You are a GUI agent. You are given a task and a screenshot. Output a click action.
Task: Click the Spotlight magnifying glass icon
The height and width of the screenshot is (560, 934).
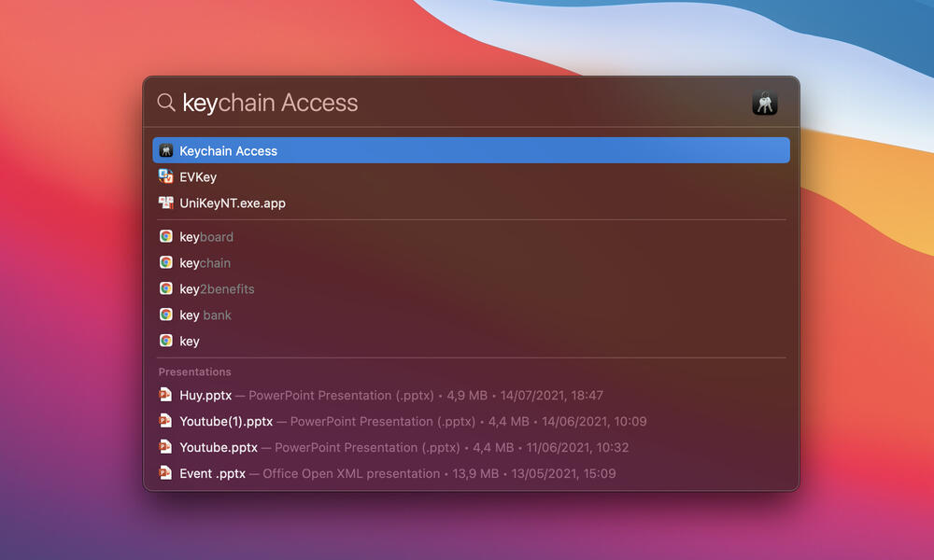coord(166,103)
